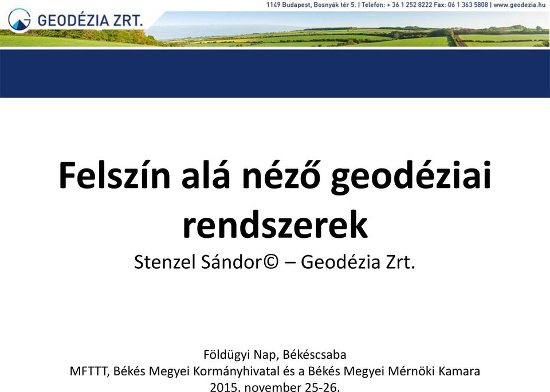Select the address '1149 Budapest, Bosnyák tér 5.'
The image size is (550, 392).
point(311,5)
